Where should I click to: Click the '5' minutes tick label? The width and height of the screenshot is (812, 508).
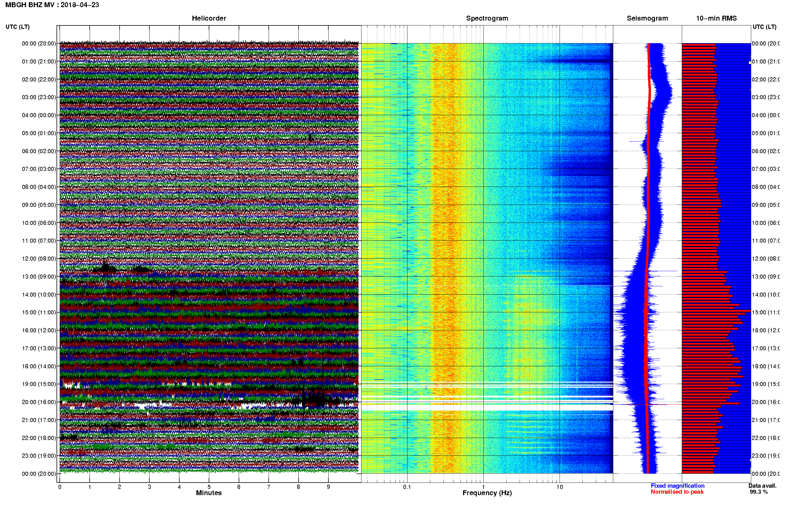(209, 487)
